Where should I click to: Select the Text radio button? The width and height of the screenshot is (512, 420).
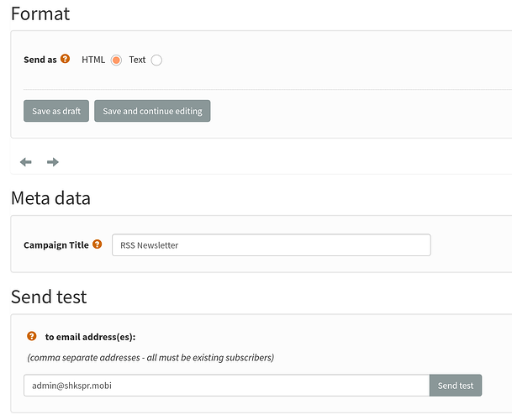pyautogui.click(x=156, y=60)
